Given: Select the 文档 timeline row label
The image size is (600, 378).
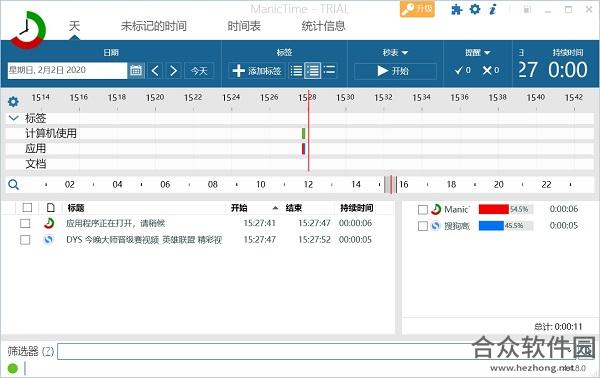Looking at the screenshot, I should [36, 164].
